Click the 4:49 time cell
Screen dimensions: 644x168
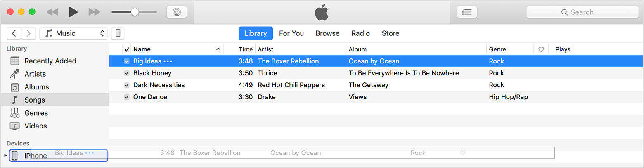point(245,85)
